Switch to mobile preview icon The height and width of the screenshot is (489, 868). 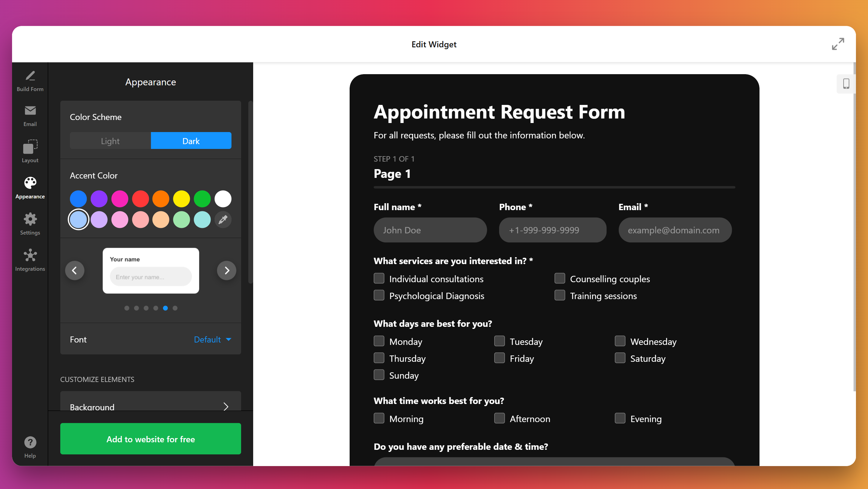click(846, 84)
